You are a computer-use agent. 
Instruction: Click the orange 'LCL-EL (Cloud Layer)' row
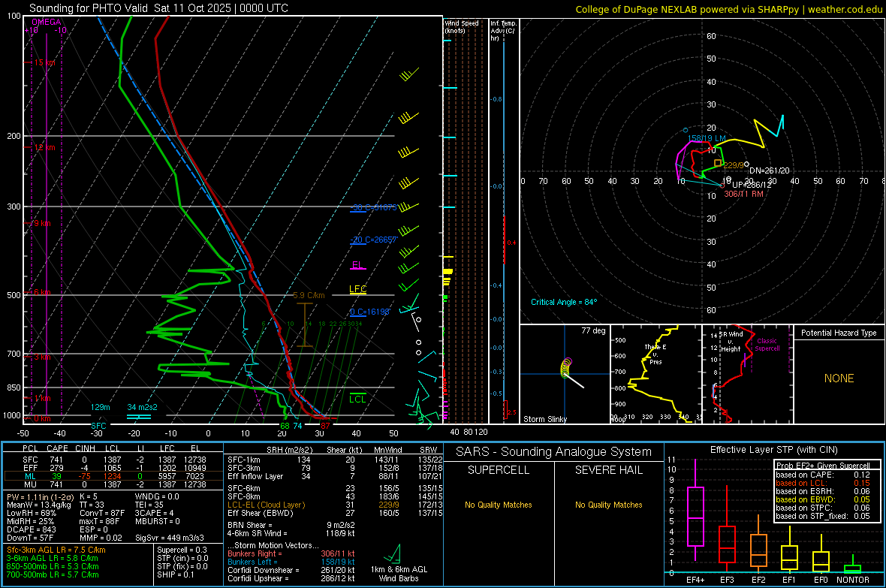(x=335, y=505)
